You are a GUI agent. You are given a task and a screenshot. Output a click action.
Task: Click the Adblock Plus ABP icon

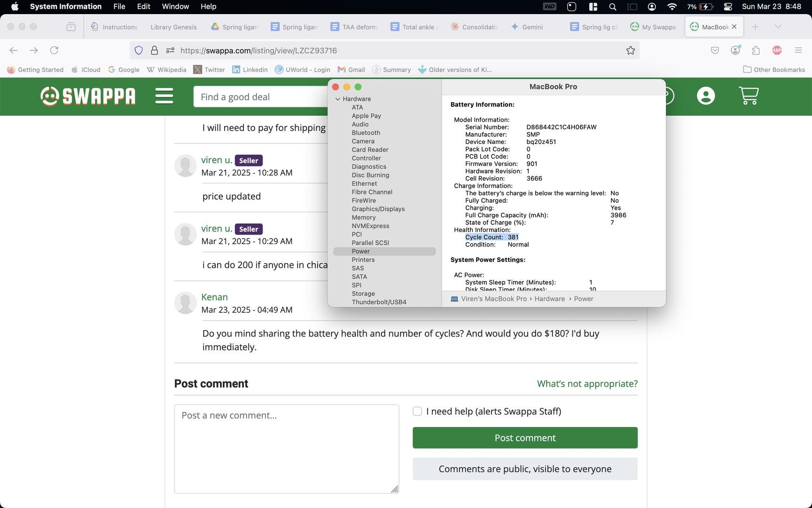(x=777, y=50)
